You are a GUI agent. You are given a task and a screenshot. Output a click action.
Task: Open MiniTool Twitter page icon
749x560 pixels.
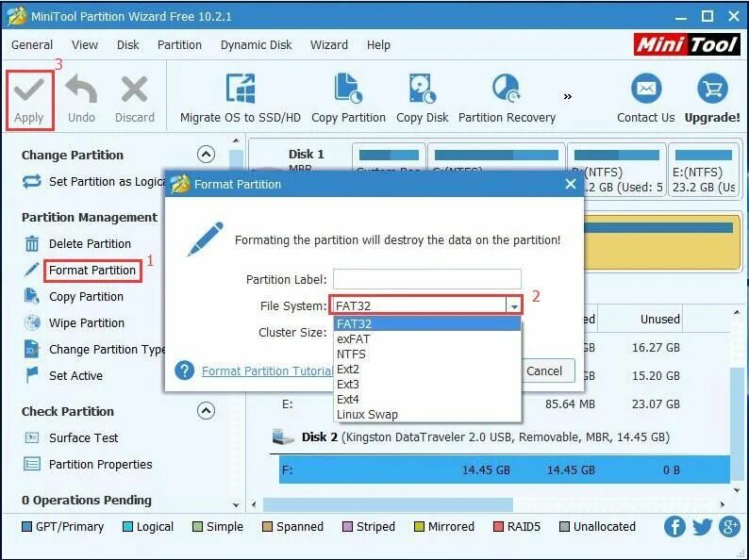pyautogui.click(x=702, y=527)
